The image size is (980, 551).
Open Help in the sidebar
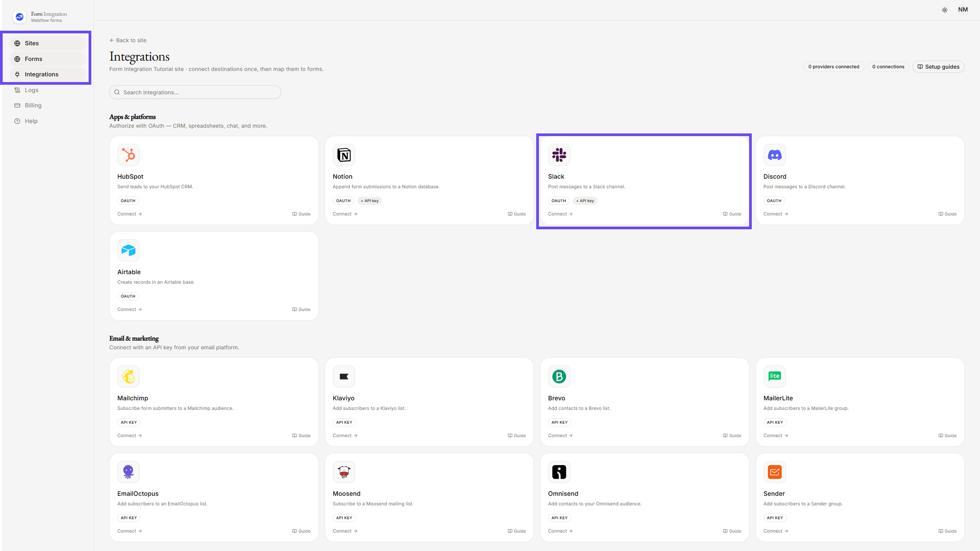[48, 121]
